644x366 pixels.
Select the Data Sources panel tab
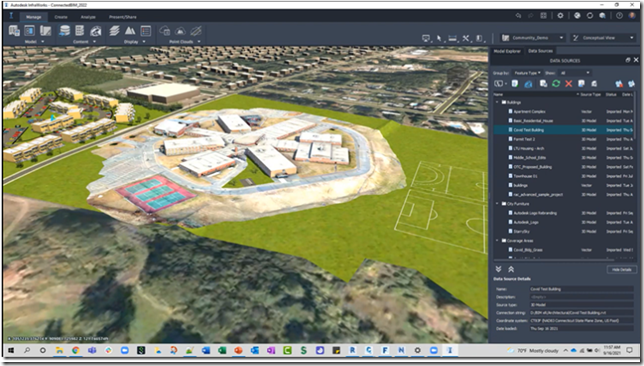click(x=540, y=51)
